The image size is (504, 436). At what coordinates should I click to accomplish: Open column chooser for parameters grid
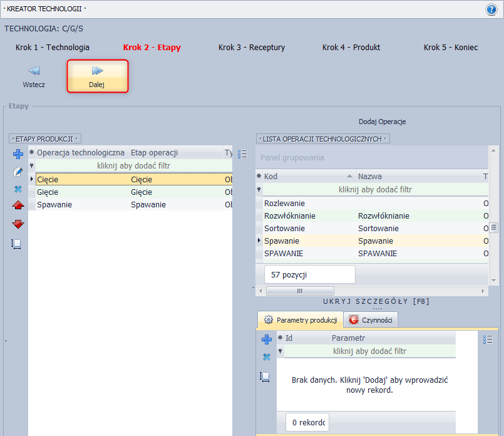tap(488, 339)
